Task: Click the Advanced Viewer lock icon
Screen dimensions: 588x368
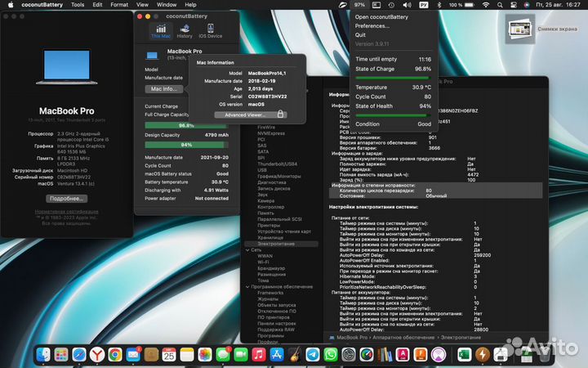Action: pos(280,114)
